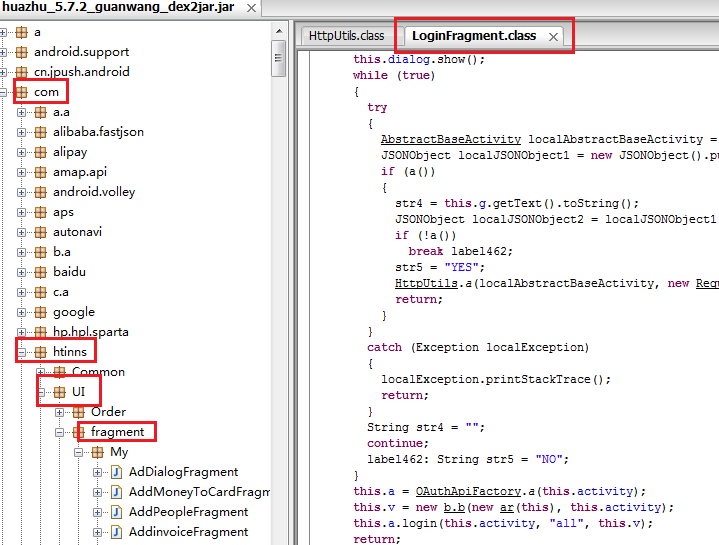This screenshot has height=545, width=719.
Task: Expand the b.a package node
Action: click(x=21, y=253)
